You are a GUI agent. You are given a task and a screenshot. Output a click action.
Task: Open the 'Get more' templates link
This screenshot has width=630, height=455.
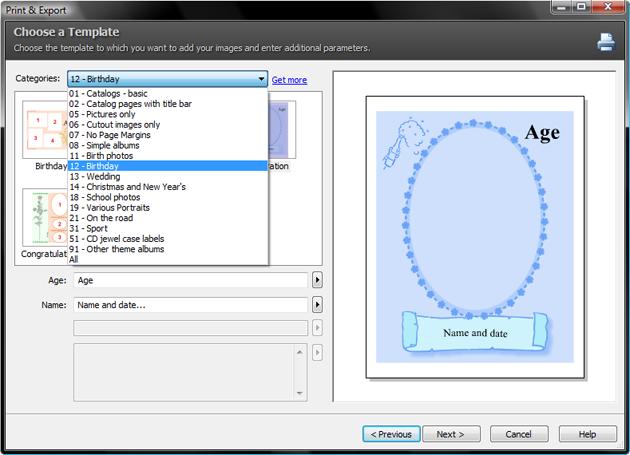pos(289,80)
